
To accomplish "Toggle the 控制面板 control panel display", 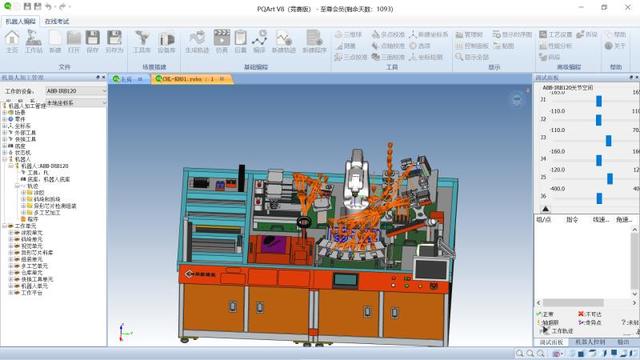I will point(472,46).
